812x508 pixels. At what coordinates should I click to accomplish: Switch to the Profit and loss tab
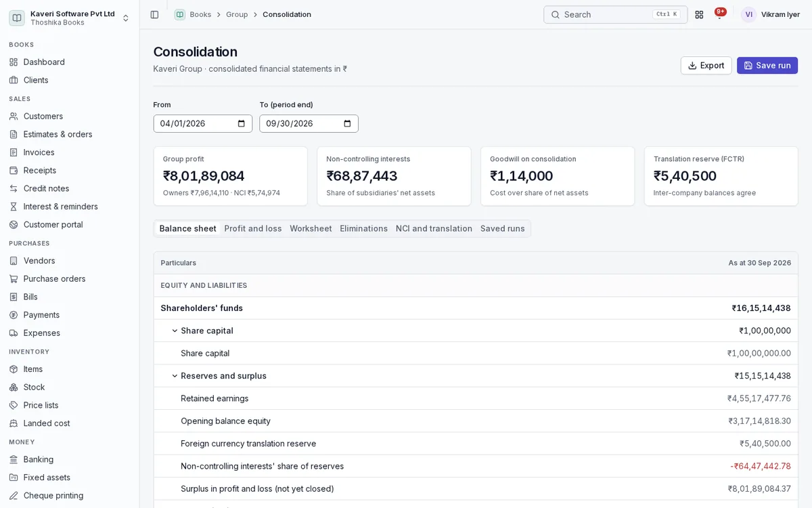(253, 228)
